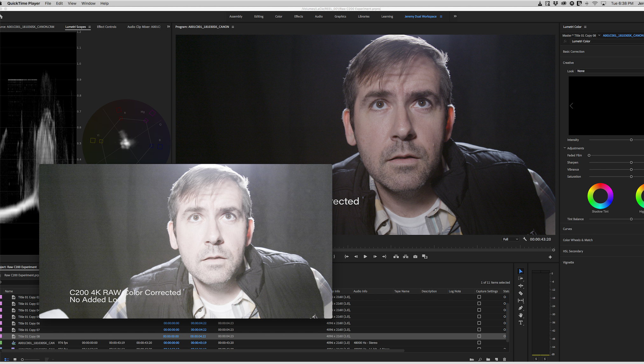Image resolution: width=644 pixels, height=364 pixels.
Task: Open Creative Cloud menu bar icon
Action: coord(563,3)
